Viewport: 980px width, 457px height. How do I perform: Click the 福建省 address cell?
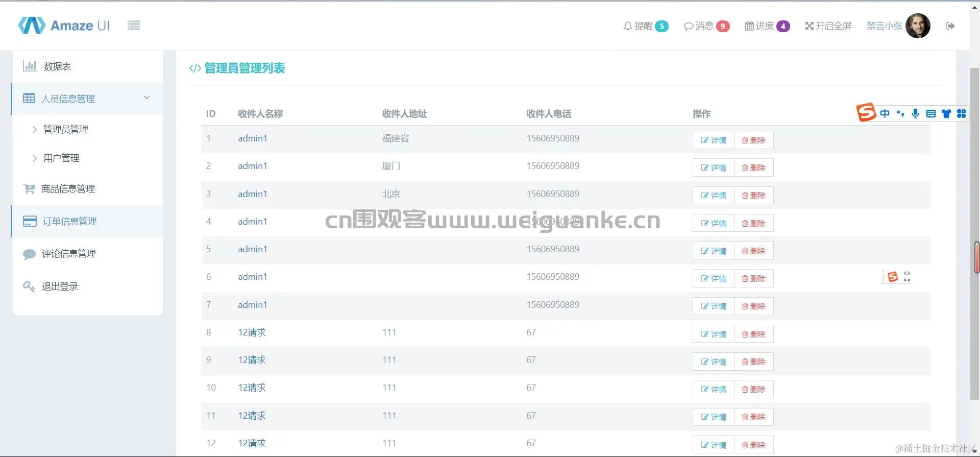coord(396,138)
